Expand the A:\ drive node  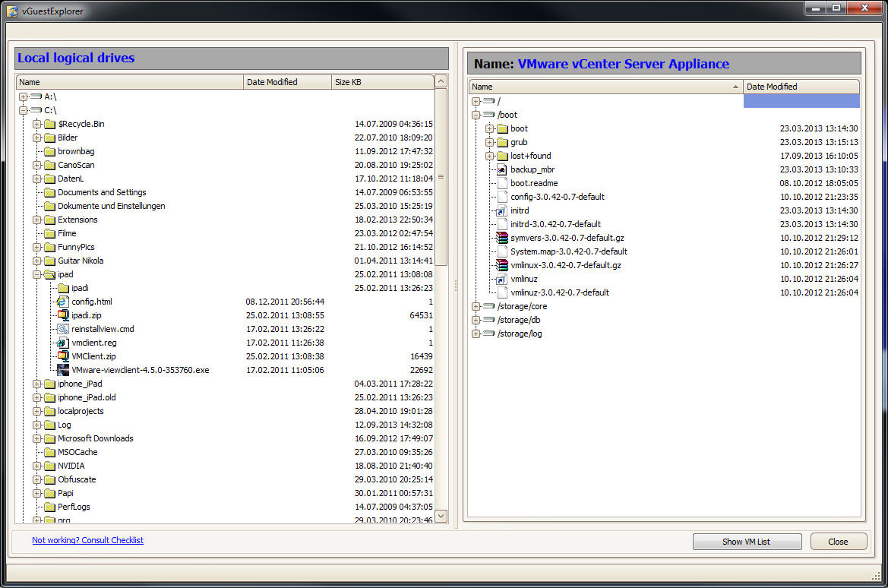point(24,97)
